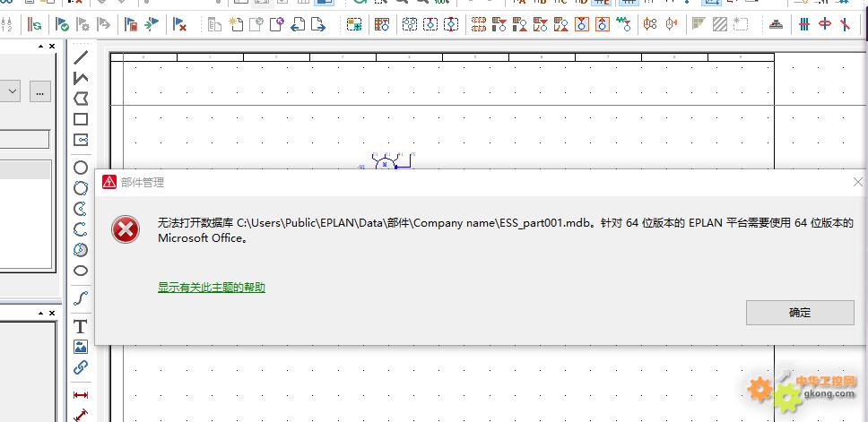This screenshot has height=422, width=868.
Task: Select the Spline curve tool
Action: (x=81, y=298)
